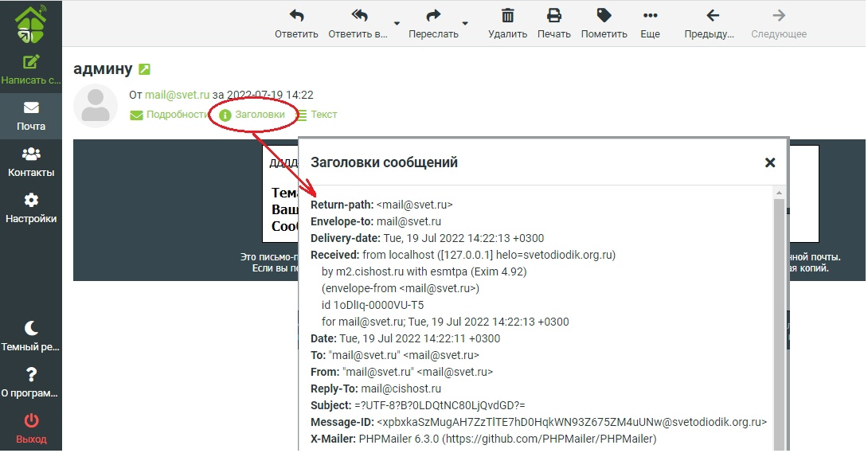Open the More (Еще) actions menu
Image resolution: width=868 pixels, height=453 pixels.
pyautogui.click(x=650, y=16)
